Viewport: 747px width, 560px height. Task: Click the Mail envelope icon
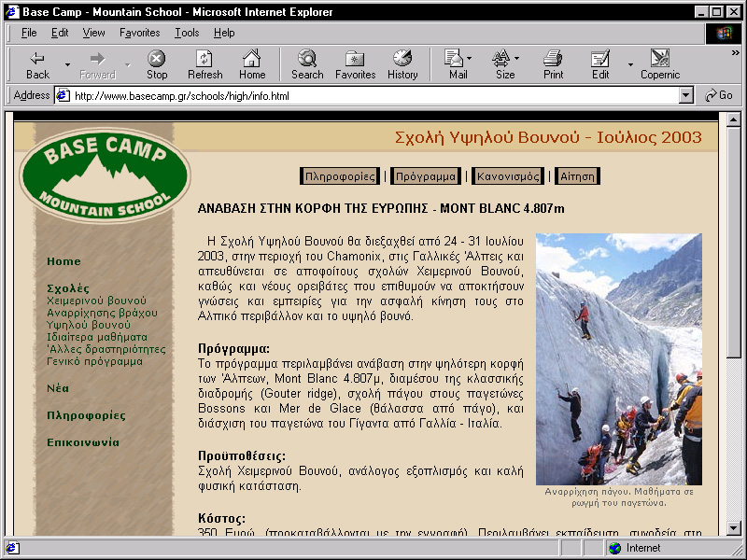(454, 58)
